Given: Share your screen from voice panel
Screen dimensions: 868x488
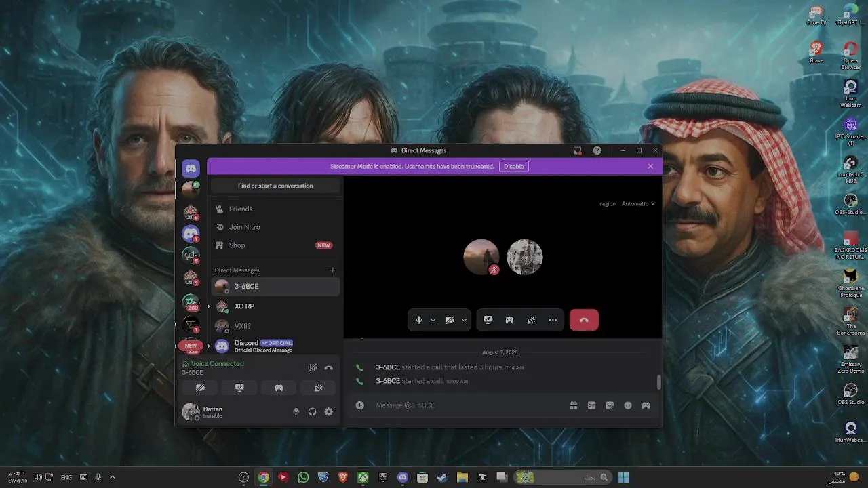Looking at the screenshot, I should 239,388.
